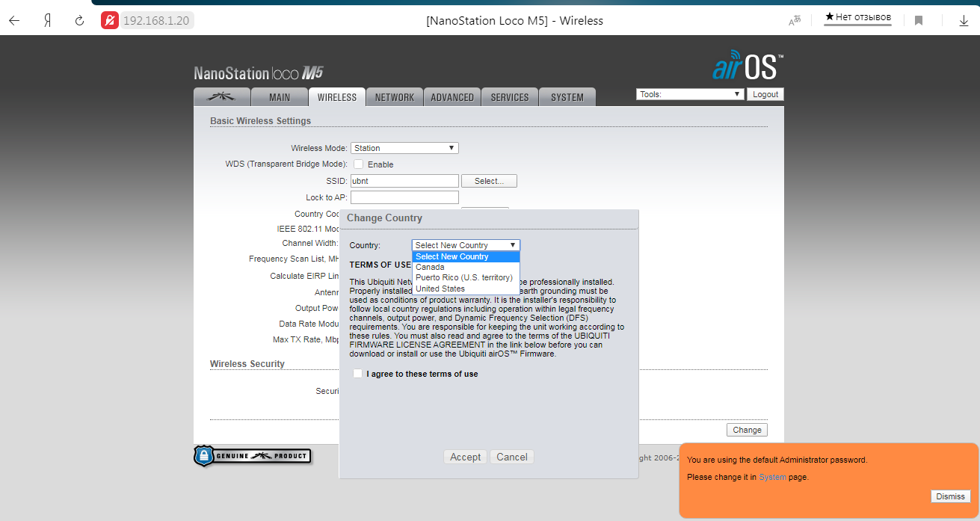Click the 'Нет отзывов' reviews button
This screenshot has width=980, height=521.
tap(857, 17)
